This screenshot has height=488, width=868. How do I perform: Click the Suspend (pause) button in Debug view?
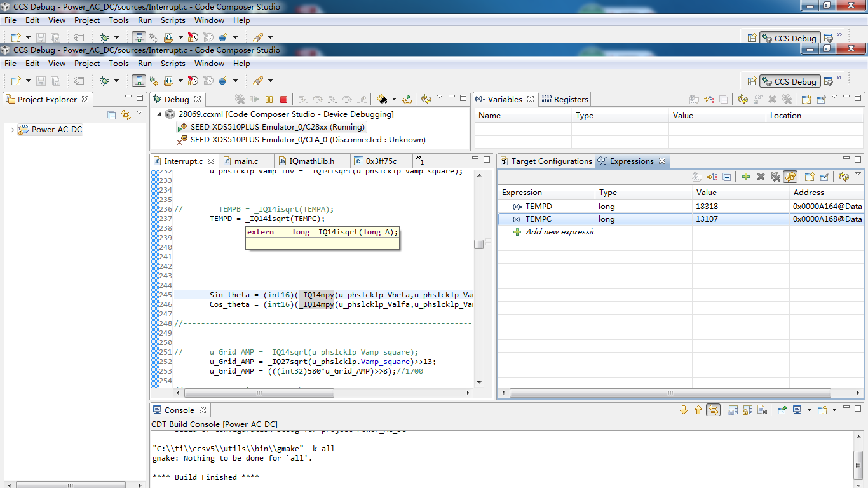pyautogui.click(x=269, y=99)
